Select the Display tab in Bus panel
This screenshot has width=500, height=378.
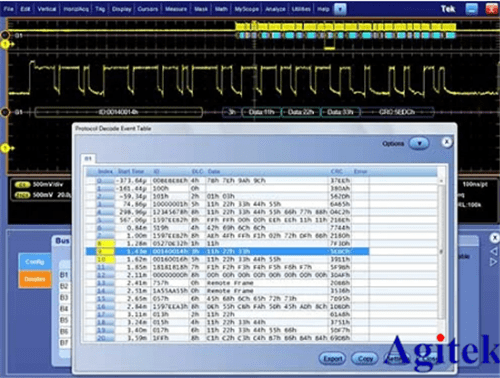pos(35,279)
